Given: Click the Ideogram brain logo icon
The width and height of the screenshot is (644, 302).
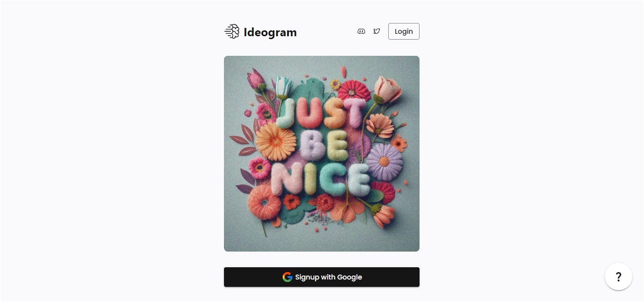Looking at the screenshot, I should click(232, 32).
